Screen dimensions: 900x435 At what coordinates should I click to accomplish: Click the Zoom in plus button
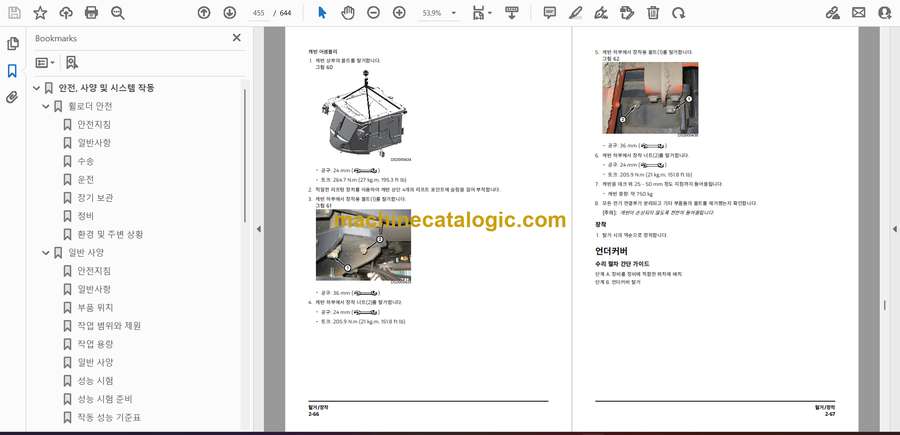(399, 13)
